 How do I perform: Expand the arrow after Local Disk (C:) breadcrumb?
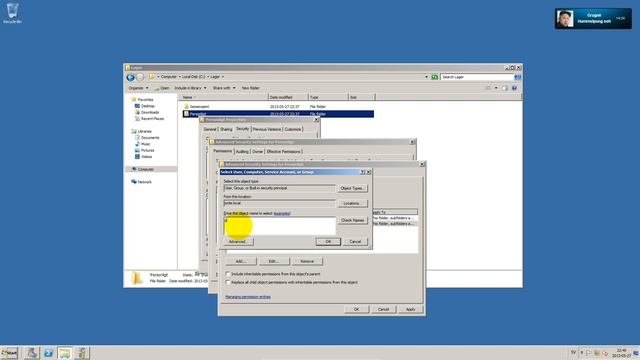[208, 77]
